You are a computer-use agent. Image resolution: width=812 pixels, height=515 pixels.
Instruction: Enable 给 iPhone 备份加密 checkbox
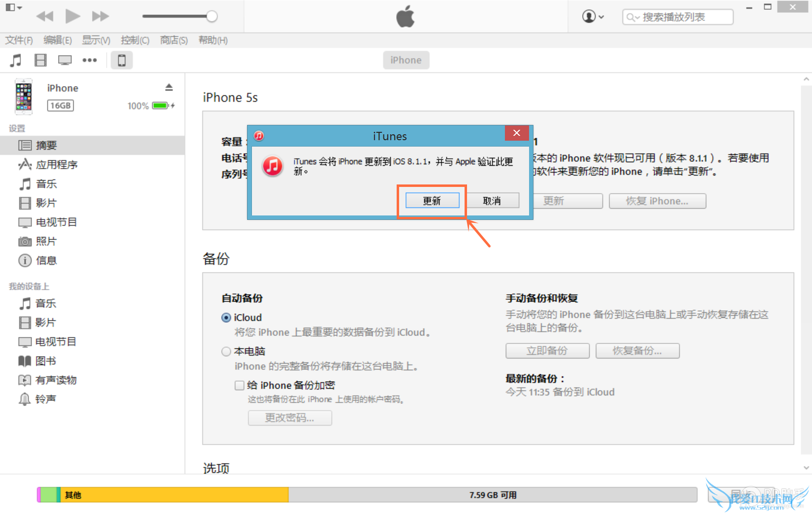240,385
